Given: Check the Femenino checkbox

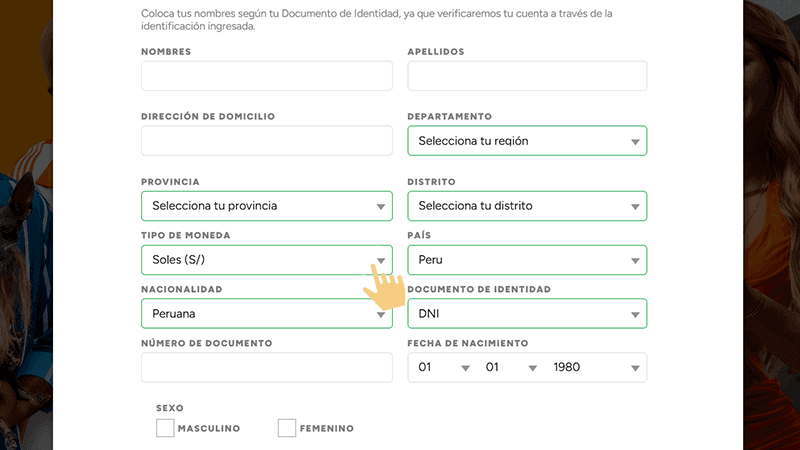Looking at the screenshot, I should pos(287,428).
